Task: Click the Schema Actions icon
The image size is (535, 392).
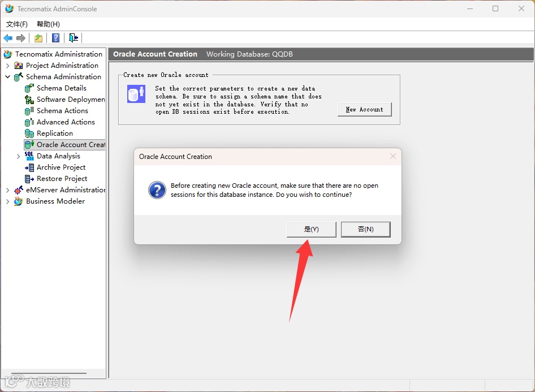Action: click(29, 110)
